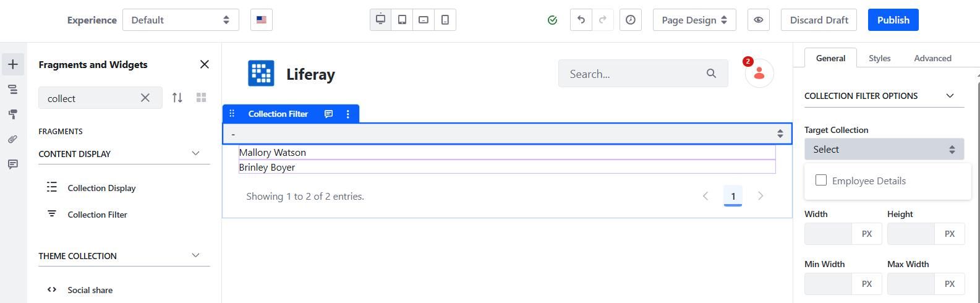Click the Publish button
The height and width of the screenshot is (303, 980).
coord(893,20)
